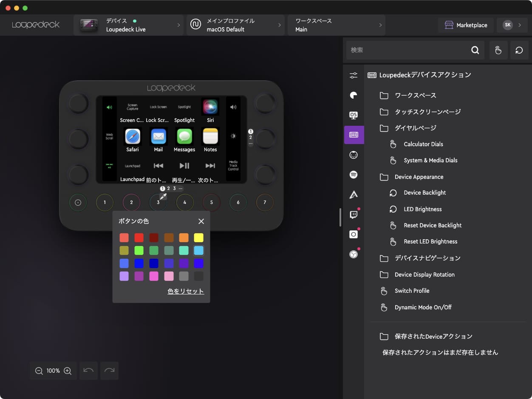Open the SK account menu
This screenshot has width=532, height=399.
512,25
